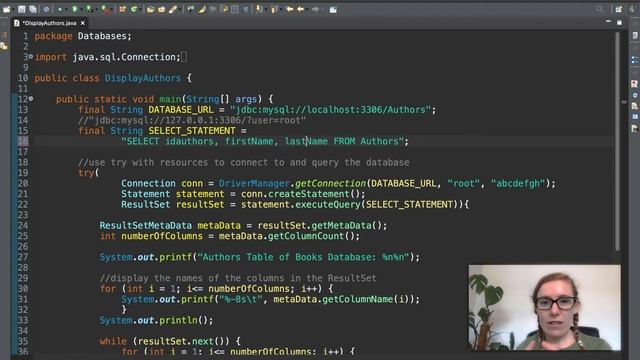Click on the commented-out jdbc URL on line 14

tap(191, 120)
